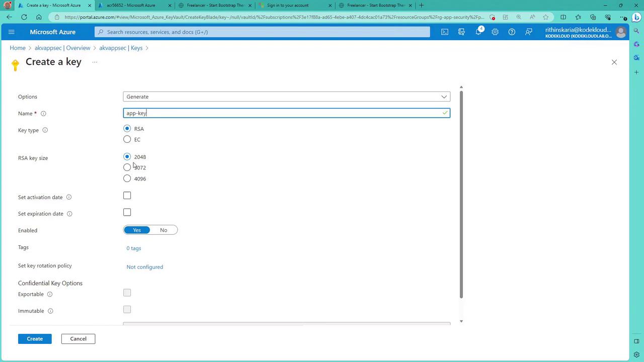Open Browser essentials heart icon
The height and width of the screenshot is (362, 644).
click(x=608, y=17)
